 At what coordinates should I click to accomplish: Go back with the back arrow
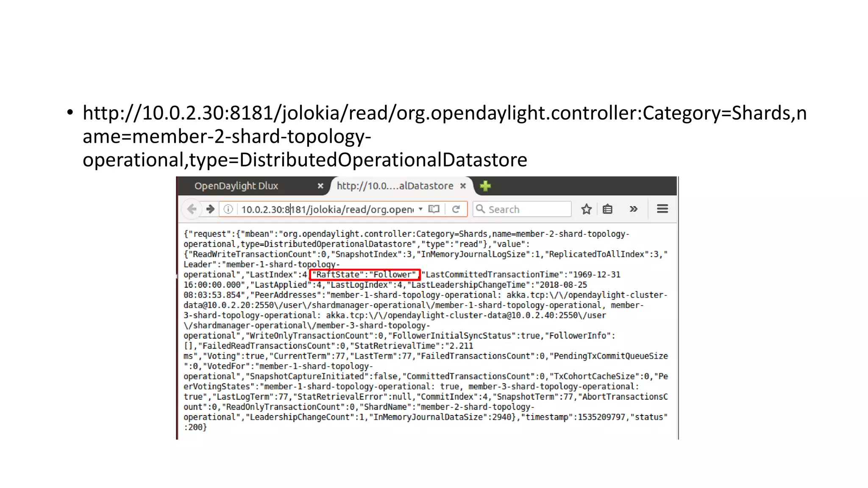coord(192,209)
